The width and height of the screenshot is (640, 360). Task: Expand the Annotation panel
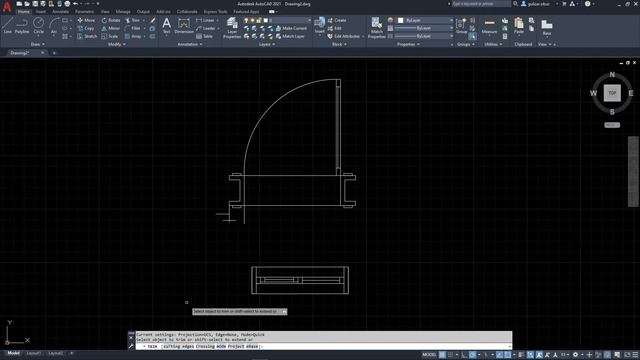point(190,44)
